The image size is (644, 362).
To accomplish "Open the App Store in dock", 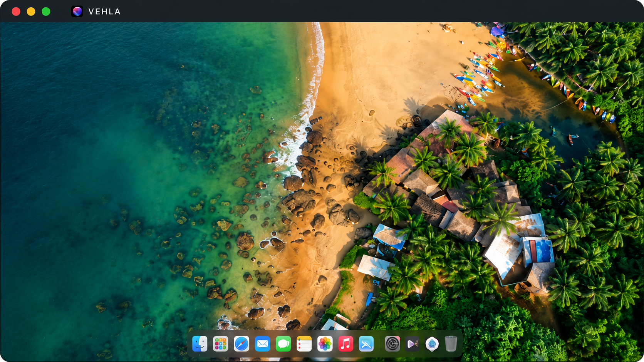I will 366,344.
